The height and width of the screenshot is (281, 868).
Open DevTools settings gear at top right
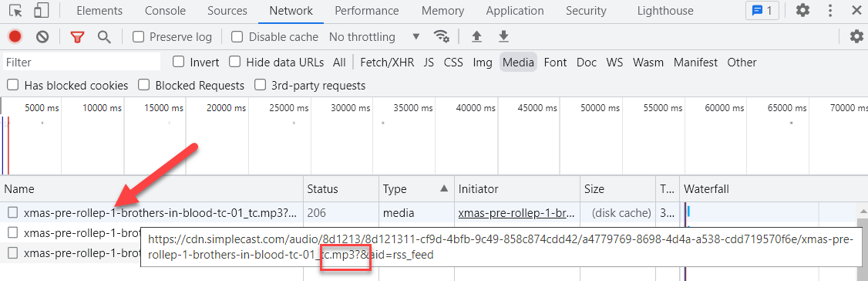click(802, 10)
